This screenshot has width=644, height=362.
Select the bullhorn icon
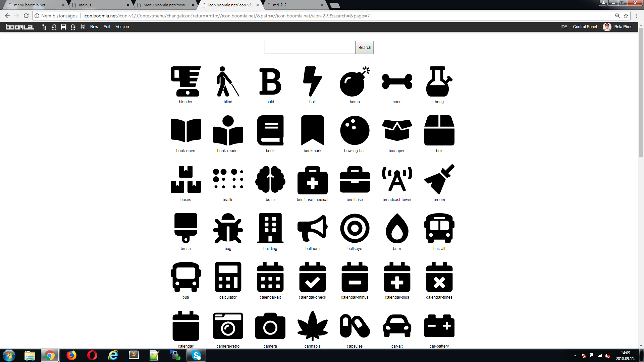313,228
